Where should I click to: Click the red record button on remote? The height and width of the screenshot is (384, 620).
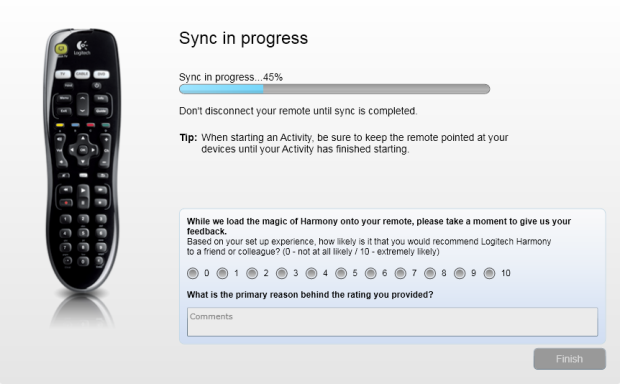tap(66, 202)
